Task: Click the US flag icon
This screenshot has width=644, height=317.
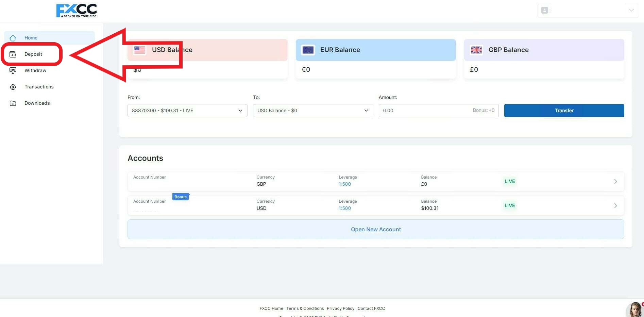Action: click(139, 50)
